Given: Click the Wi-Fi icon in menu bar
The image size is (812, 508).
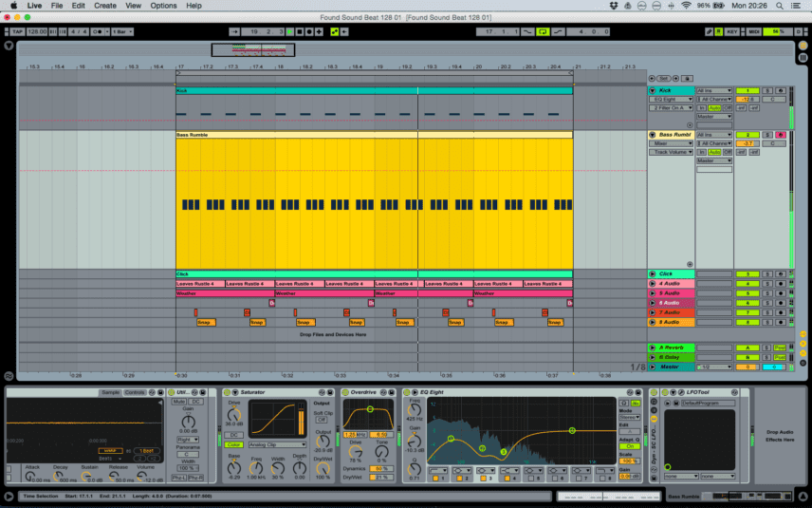Looking at the screenshot, I should click(x=686, y=6).
